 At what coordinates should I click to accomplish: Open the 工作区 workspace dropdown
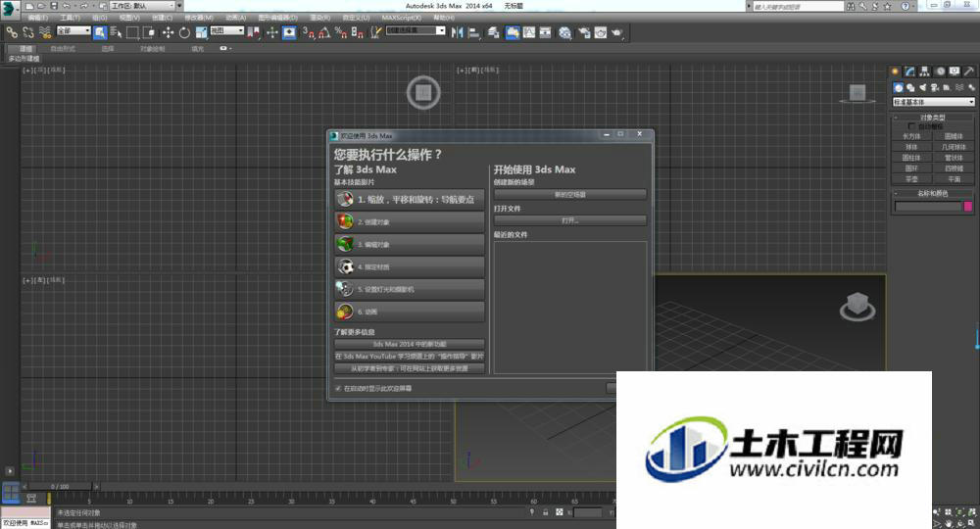tap(142, 6)
